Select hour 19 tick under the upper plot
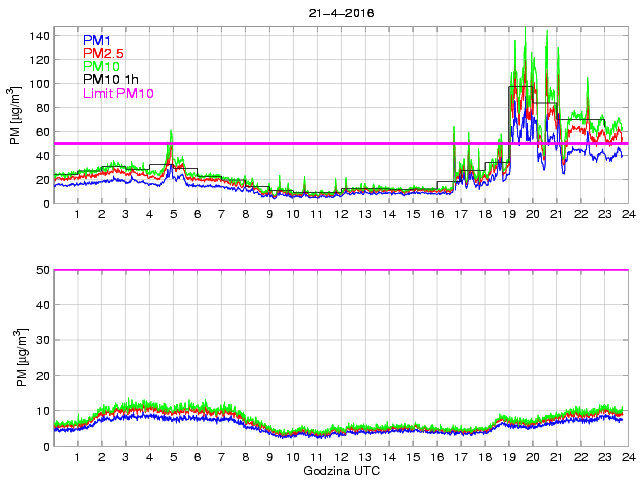 click(508, 215)
